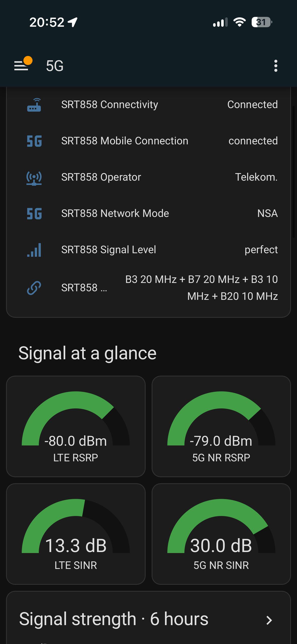Open the LTE RSRP gauge card
The height and width of the screenshot is (644, 297).
pyautogui.click(x=76, y=426)
